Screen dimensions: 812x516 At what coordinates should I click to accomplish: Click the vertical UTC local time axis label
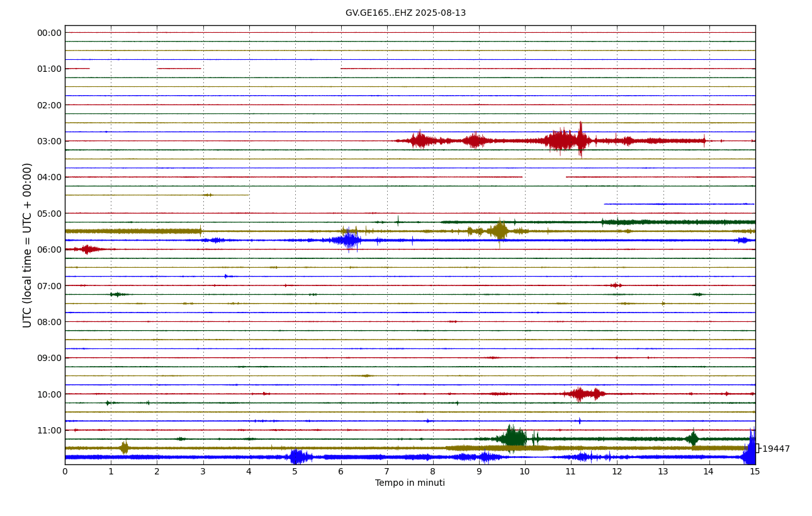28,245
